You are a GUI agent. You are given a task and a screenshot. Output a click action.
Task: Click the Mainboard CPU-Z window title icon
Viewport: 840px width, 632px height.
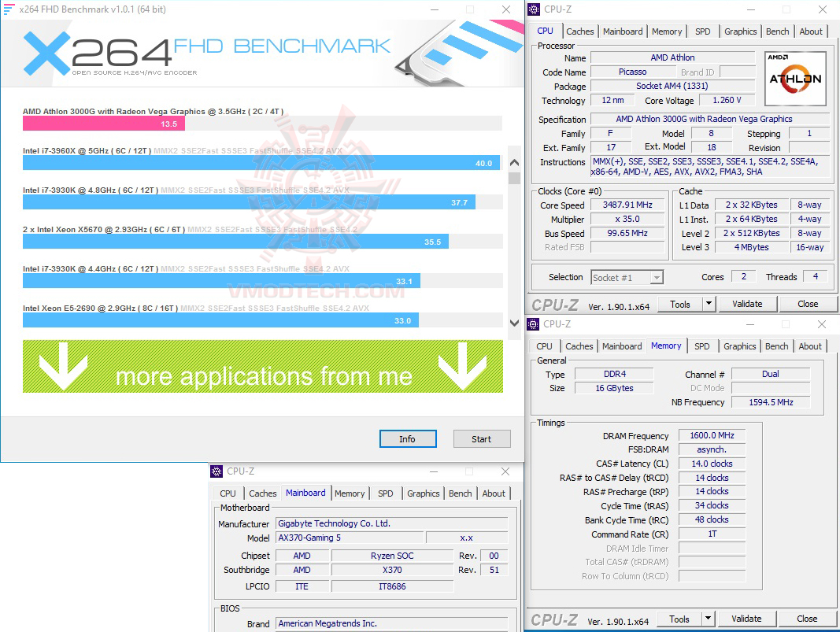coord(216,471)
